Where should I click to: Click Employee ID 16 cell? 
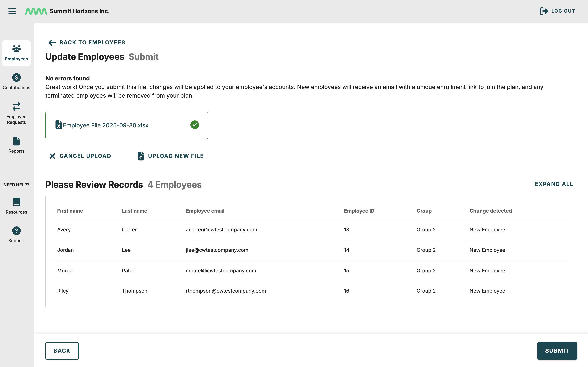click(x=346, y=291)
